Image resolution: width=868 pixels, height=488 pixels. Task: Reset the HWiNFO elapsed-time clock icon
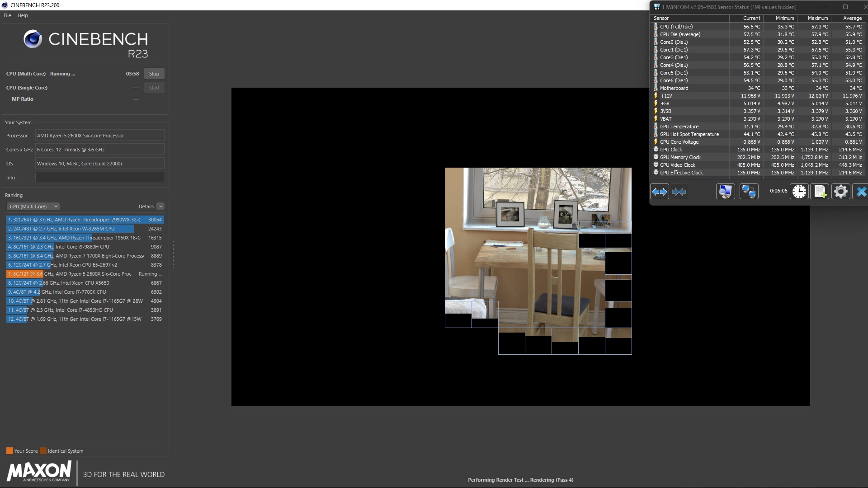[x=799, y=192]
